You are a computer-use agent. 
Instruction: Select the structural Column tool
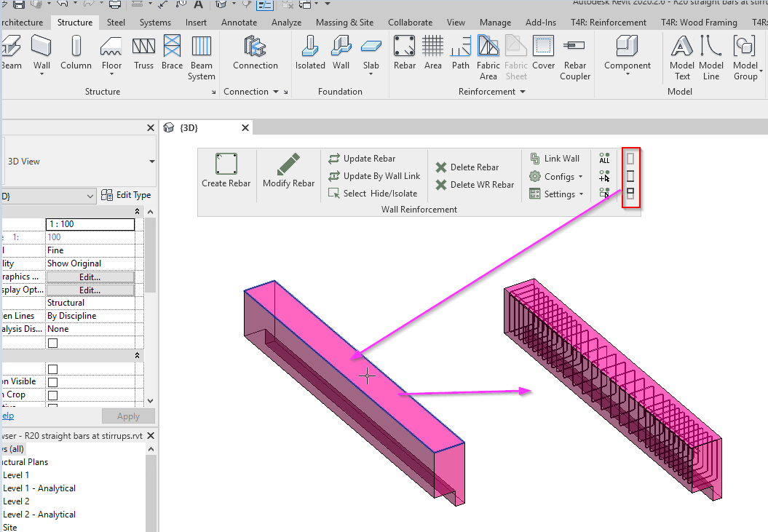(x=76, y=52)
